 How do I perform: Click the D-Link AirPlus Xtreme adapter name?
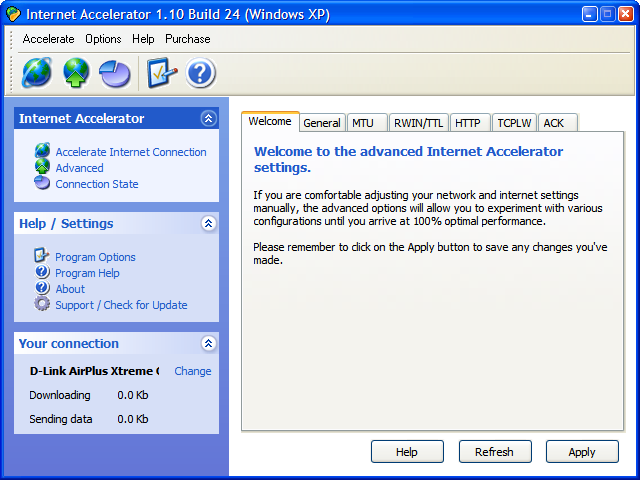click(x=94, y=371)
